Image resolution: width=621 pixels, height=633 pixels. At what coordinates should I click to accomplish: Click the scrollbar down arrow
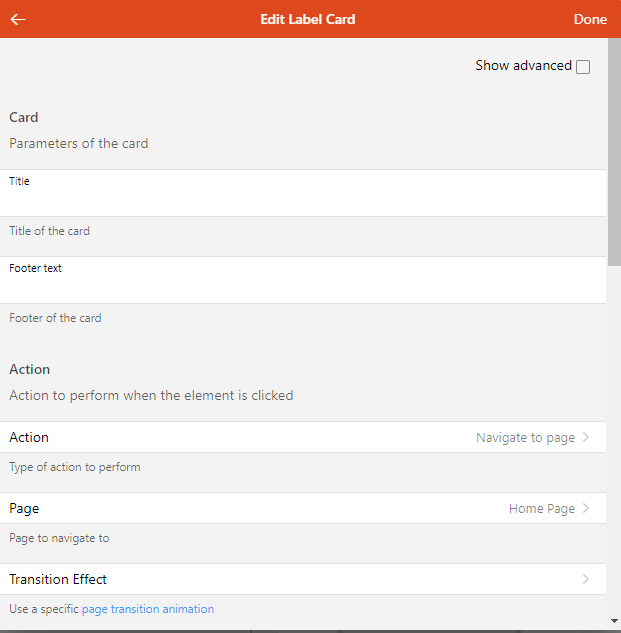coord(614,621)
